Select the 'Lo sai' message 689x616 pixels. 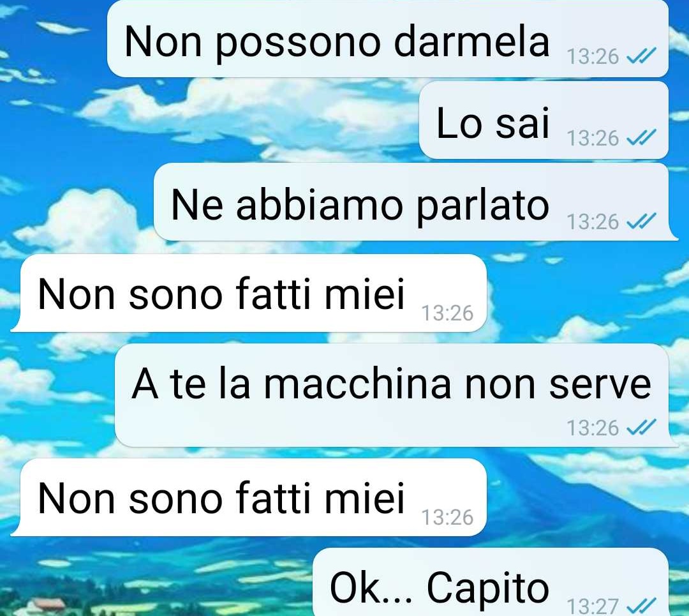click(x=544, y=120)
